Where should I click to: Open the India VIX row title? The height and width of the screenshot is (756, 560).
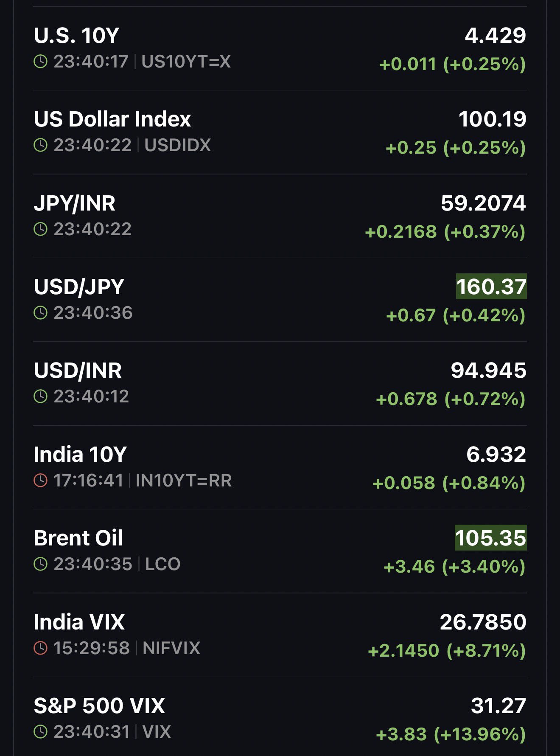79,622
